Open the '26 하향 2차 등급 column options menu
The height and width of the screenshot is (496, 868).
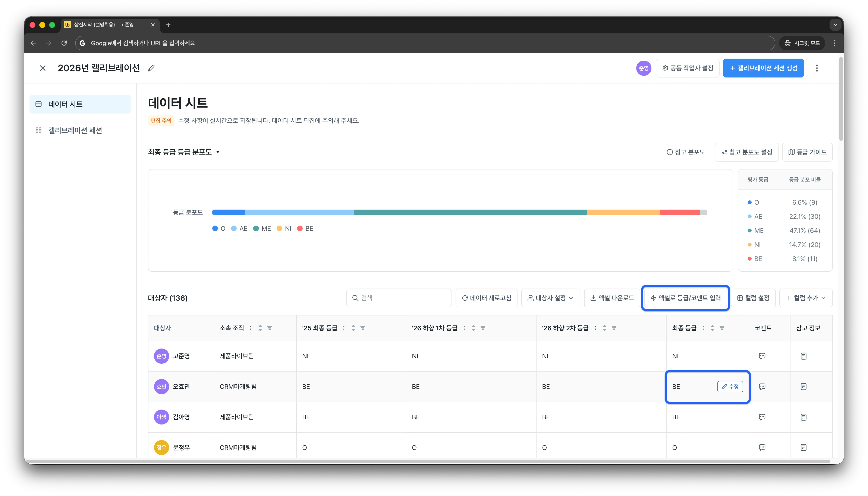(595, 328)
